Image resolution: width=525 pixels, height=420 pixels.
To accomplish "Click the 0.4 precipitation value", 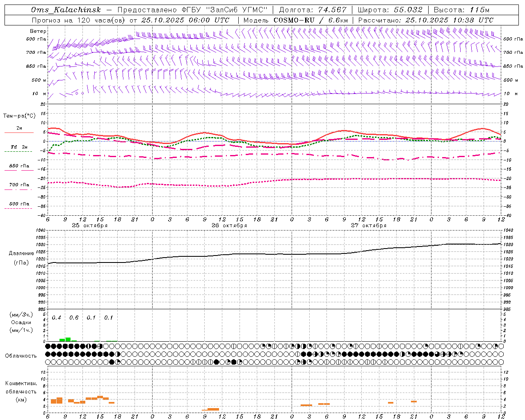I will point(57,318).
